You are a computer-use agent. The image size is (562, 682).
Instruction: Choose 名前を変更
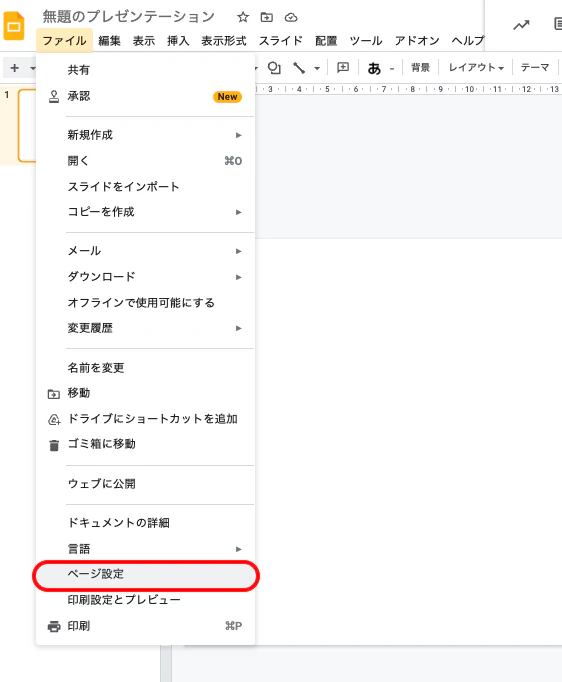pyautogui.click(x=145, y=368)
